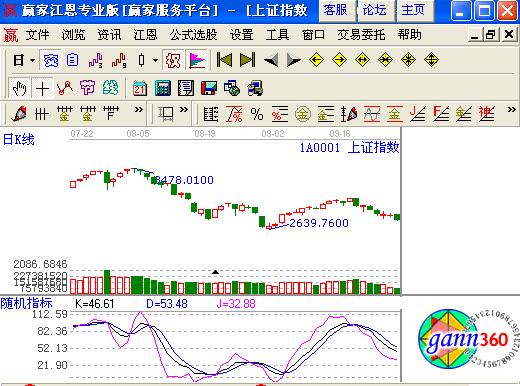The image size is (520, 386).
Task: Click yellow diamond with asterisk arrows
Action: coord(408,60)
